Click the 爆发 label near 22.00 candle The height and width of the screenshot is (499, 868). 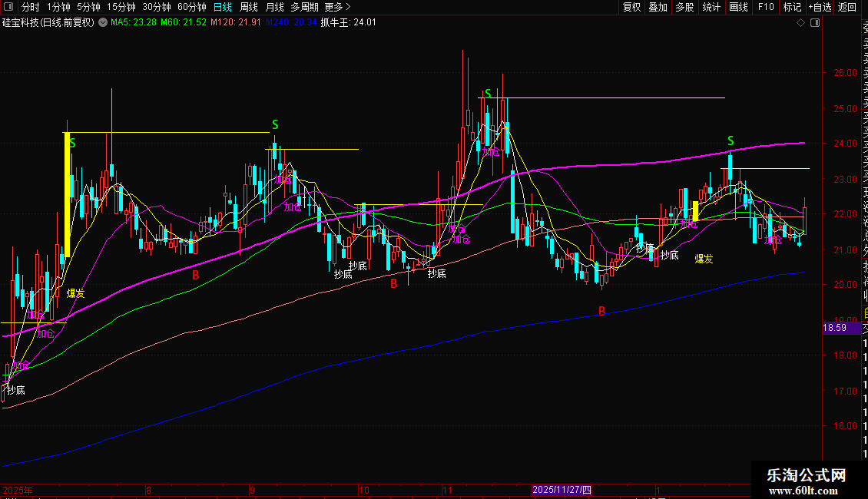704,259
